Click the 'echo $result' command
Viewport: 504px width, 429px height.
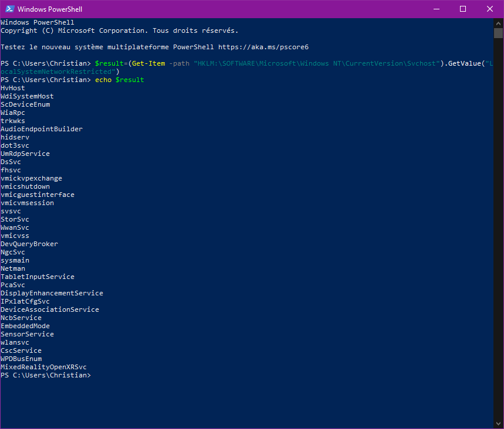(x=120, y=80)
